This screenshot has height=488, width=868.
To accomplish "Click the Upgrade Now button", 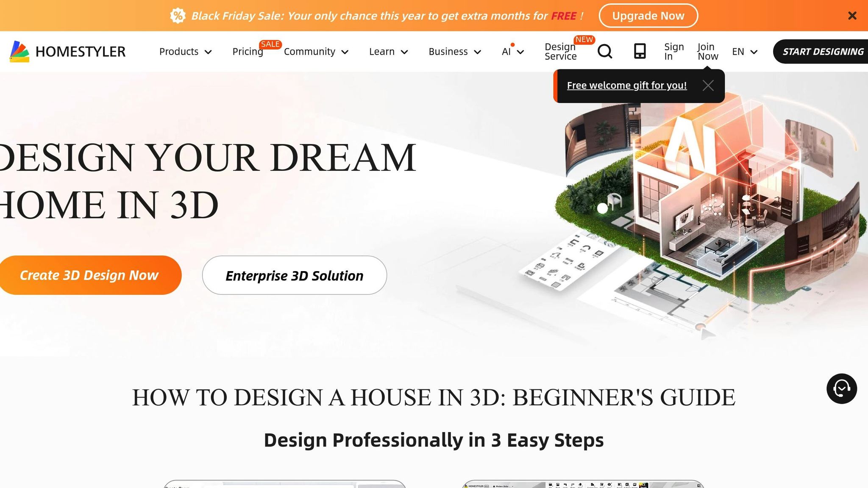I will (x=648, y=16).
